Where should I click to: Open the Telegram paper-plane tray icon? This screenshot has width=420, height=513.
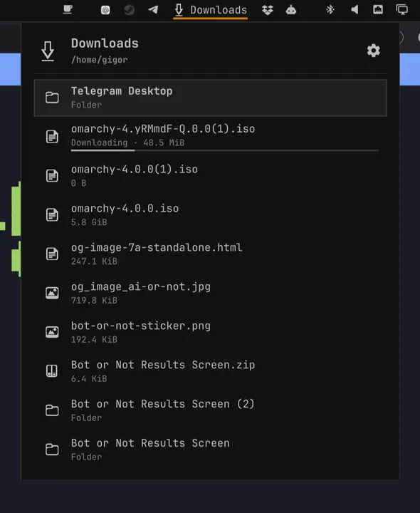point(153,9)
